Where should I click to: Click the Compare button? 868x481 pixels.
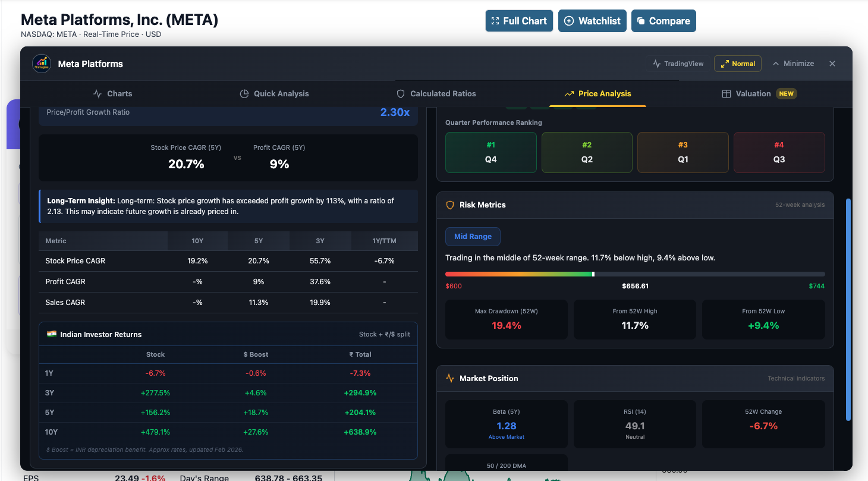[x=663, y=20]
